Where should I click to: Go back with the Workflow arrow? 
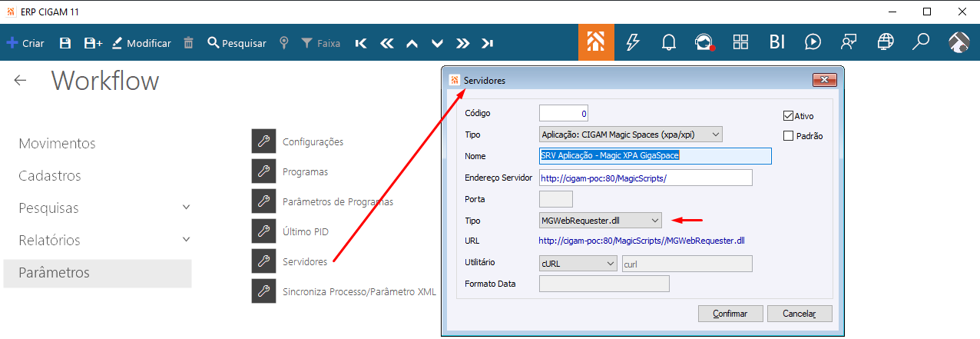[x=21, y=81]
